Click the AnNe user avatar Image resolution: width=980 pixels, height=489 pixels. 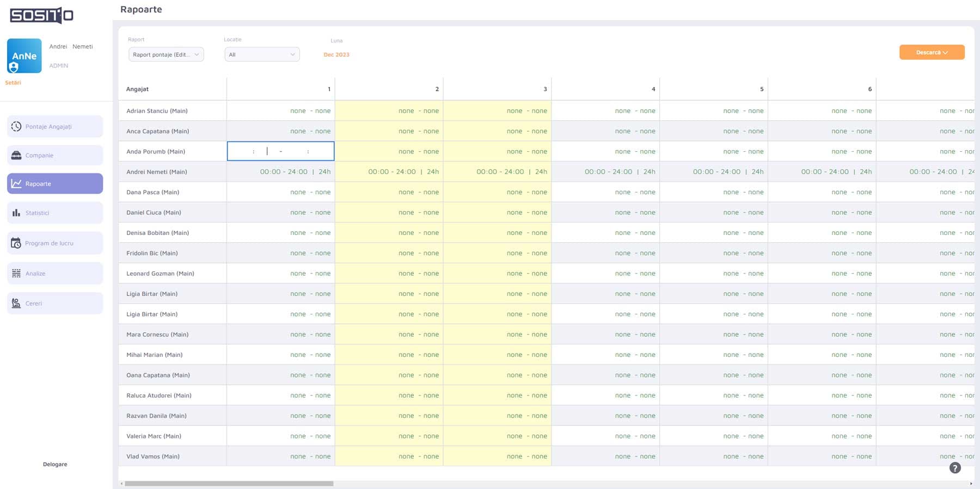[x=24, y=55]
